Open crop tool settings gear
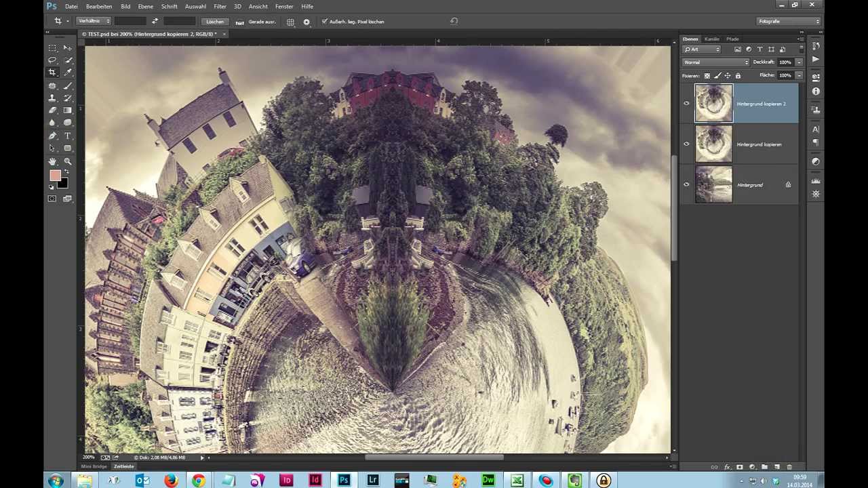Image resolution: width=868 pixels, height=488 pixels. coord(307,22)
